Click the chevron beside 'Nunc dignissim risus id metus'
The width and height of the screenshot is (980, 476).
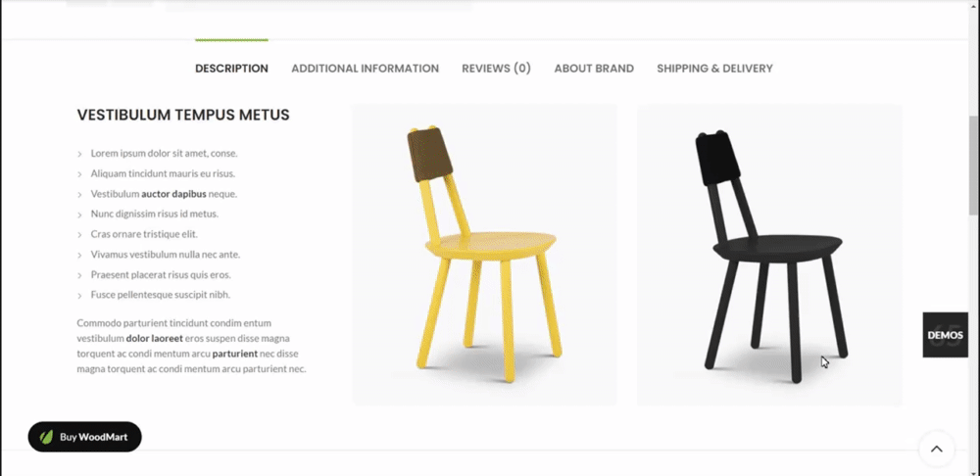[x=79, y=214]
